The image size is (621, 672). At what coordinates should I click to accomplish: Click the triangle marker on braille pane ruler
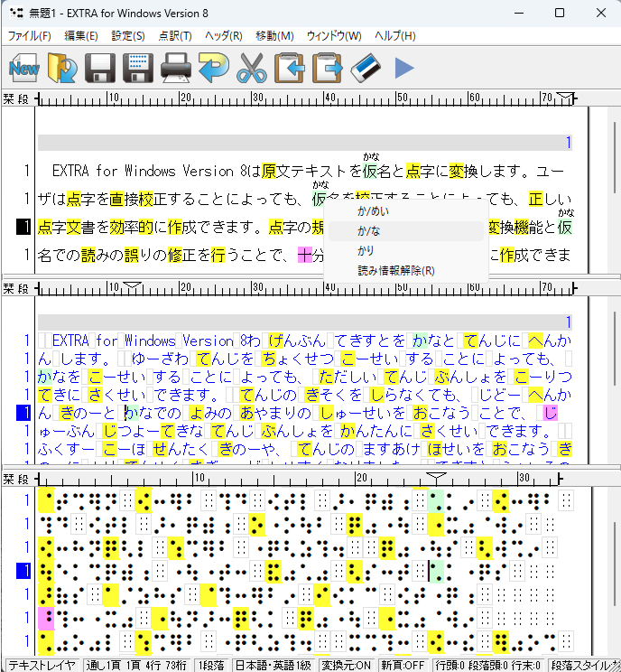(436, 477)
